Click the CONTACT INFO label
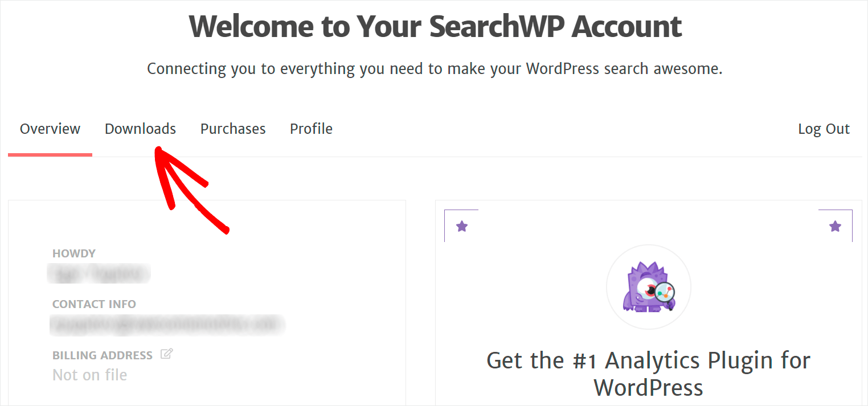868x406 pixels. click(94, 304)
